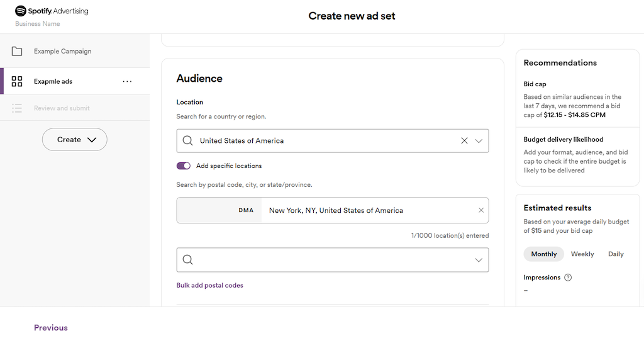This screenshot has width=644, height=343.
Task: Expand the specific location search dropdown chevron
Action: (479, 260)
